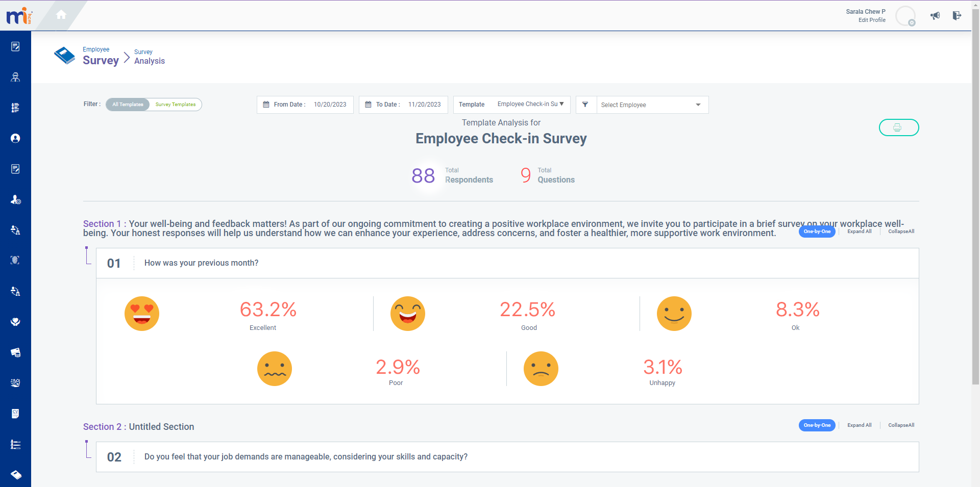Navigate to Employee Survey breadcrumb
The width and height of the screenshot is (980, 487).
(101, 56)
